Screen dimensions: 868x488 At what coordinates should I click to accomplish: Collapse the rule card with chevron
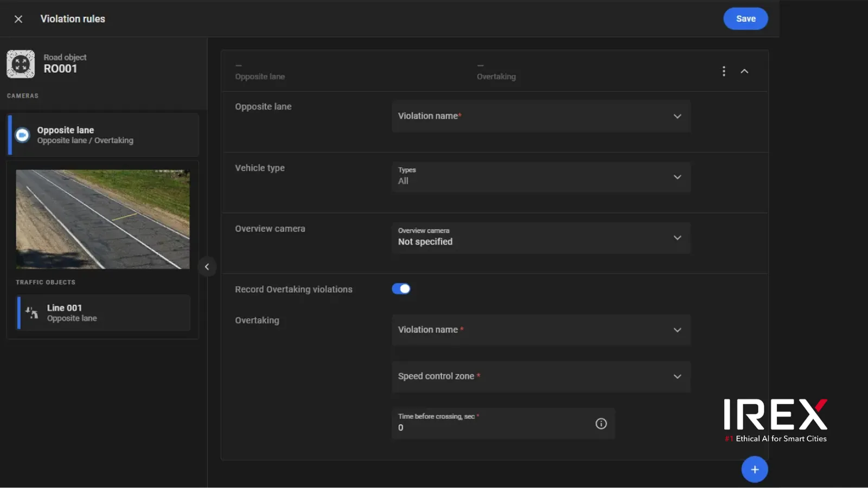click(744, 71)
